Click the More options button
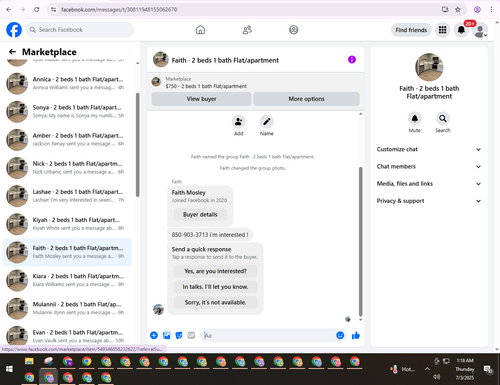Screen dimensions: 500x385 tap(306, 99)
